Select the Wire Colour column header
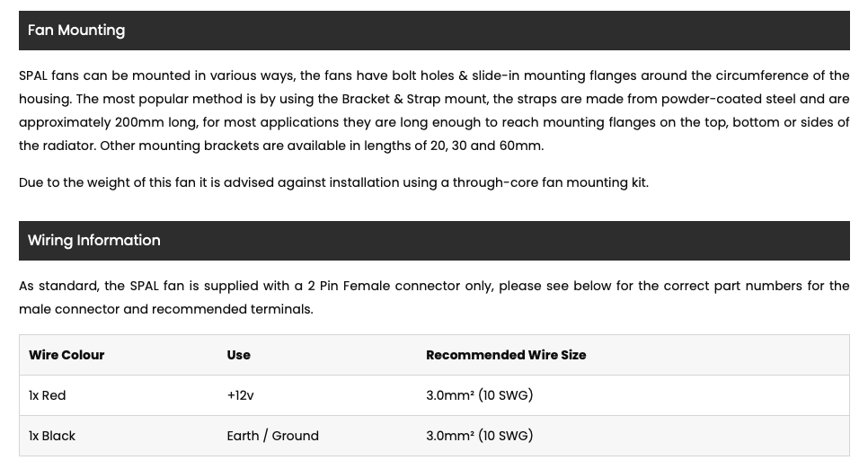The image size is (868, 469). (66, 355)
